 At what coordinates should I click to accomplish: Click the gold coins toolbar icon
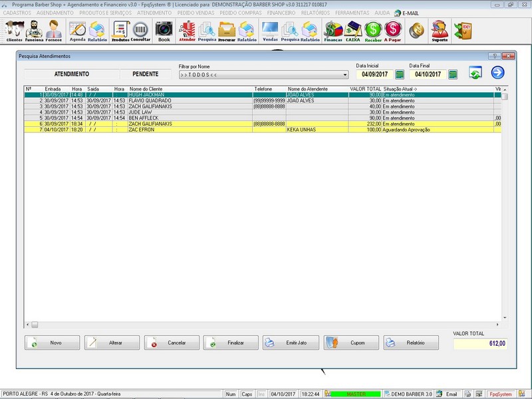(x=416, y=31)
